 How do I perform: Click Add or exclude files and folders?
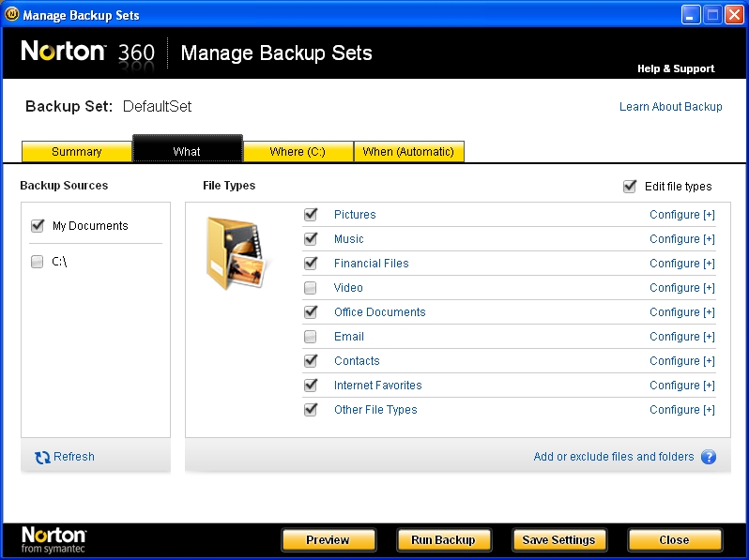point(613,457)
